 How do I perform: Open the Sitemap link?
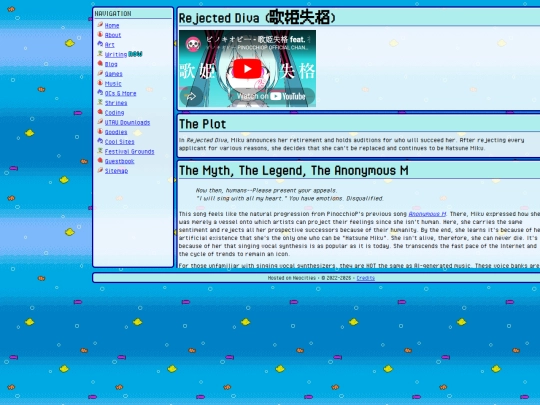[116, 171]
